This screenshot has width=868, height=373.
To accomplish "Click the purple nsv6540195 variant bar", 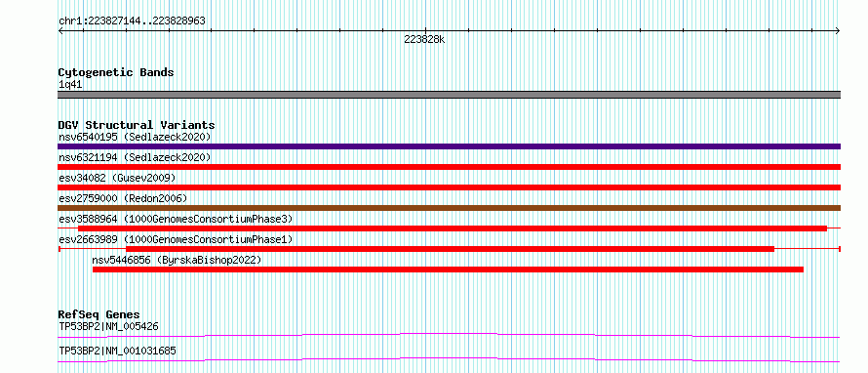I will click(449, 146).
